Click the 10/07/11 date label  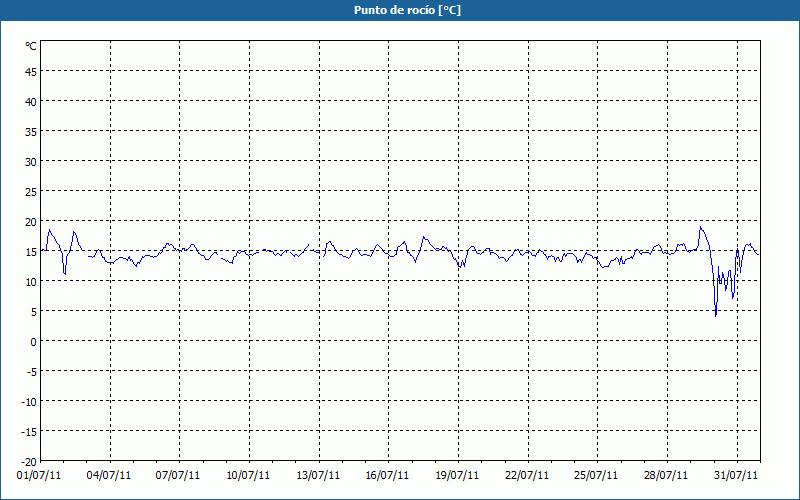coord(248,476)
